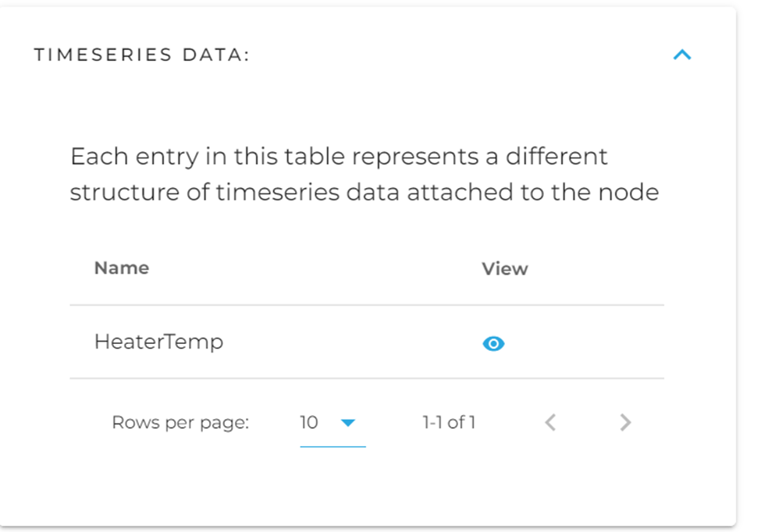Click the TIMESERIES DATA section title

[141, 55]
